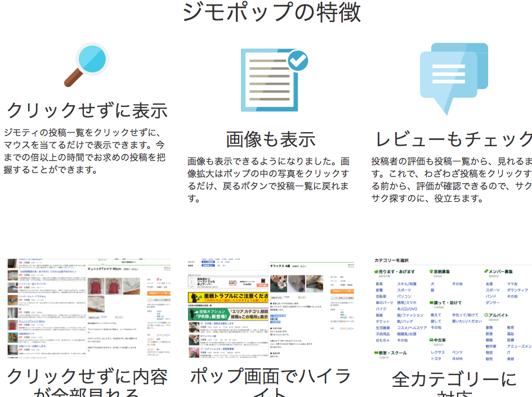The width and height of the screenshot is (532, 397).
Task: Click the magnifying glass icon
Action: 87,65
